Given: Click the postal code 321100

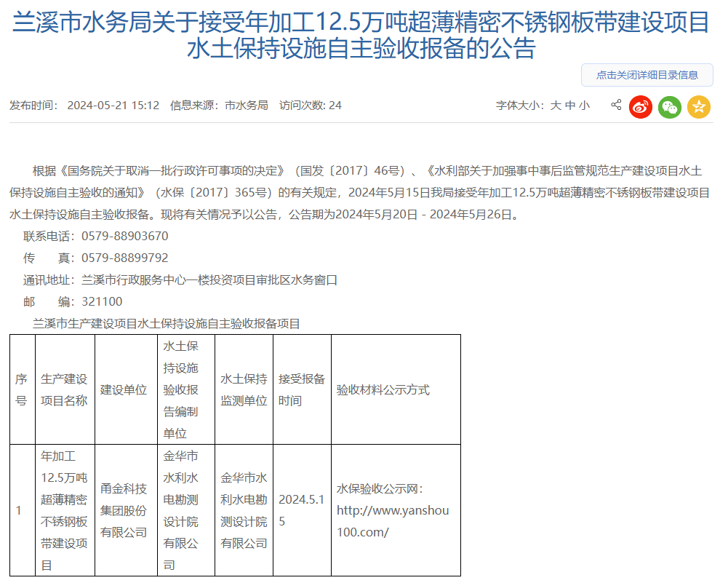Looking at the screenshot, I should [x=102, y=302].
